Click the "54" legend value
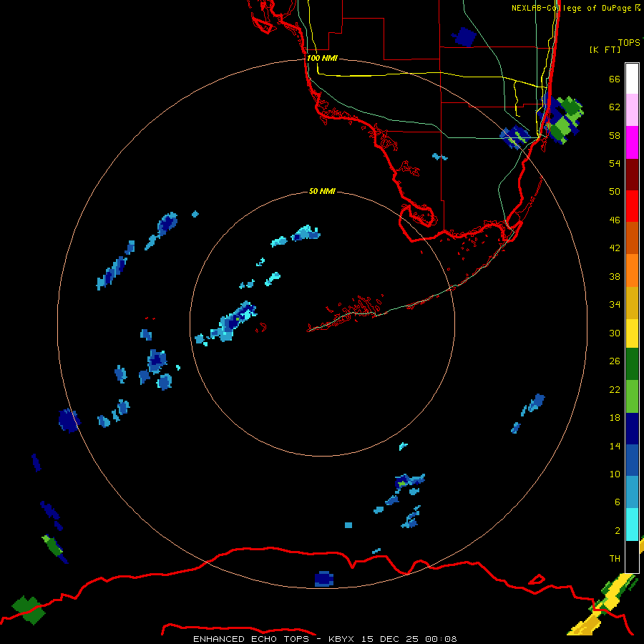 615,164
